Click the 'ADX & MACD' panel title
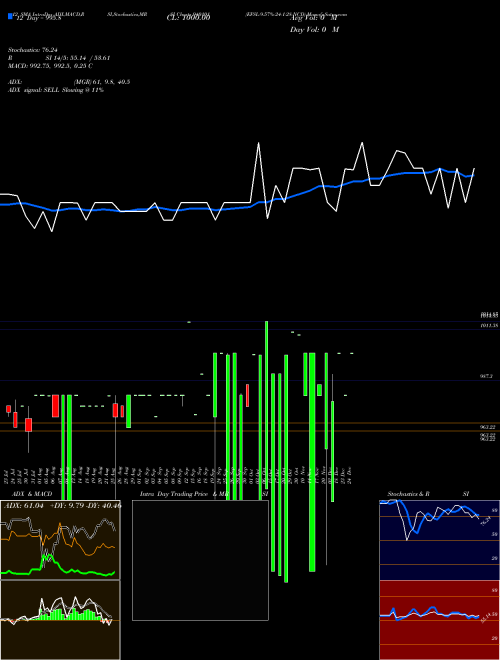Image resolution: width=500 pixels, height=660 pixels. click(x=32, y=494)
